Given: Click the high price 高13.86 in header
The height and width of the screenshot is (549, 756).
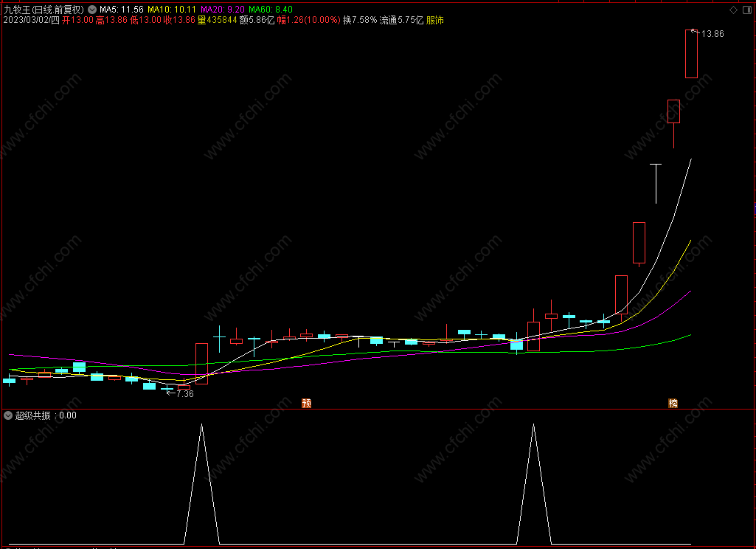Looking at the screenshot, I should [x=111, y=20].
